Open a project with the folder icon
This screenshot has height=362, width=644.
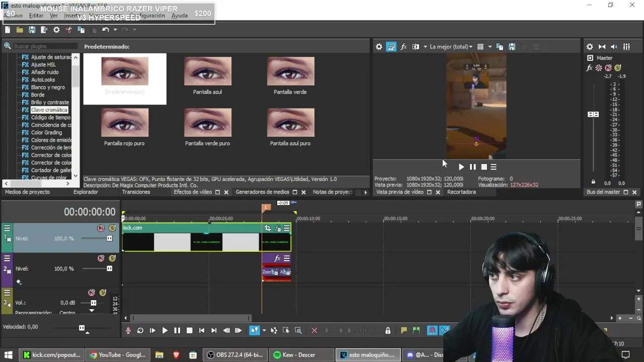point(20,30)
